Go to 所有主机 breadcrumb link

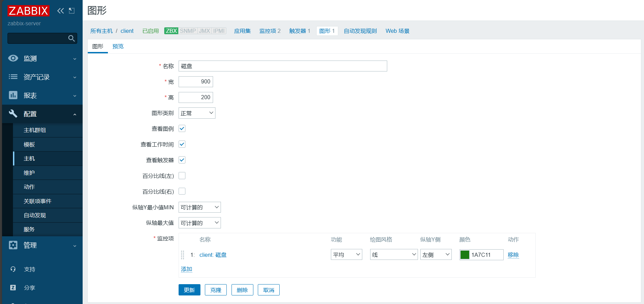pos(101,31)
